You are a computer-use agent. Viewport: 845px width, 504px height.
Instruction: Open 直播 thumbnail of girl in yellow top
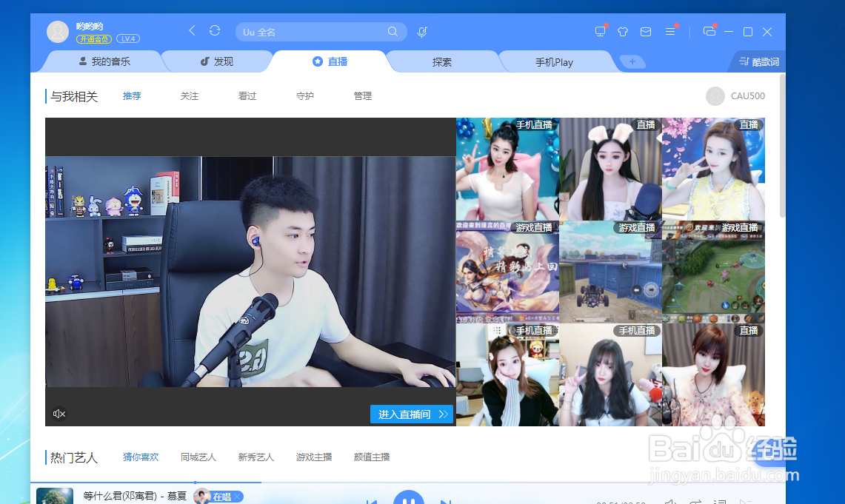[x=713, y=169]
